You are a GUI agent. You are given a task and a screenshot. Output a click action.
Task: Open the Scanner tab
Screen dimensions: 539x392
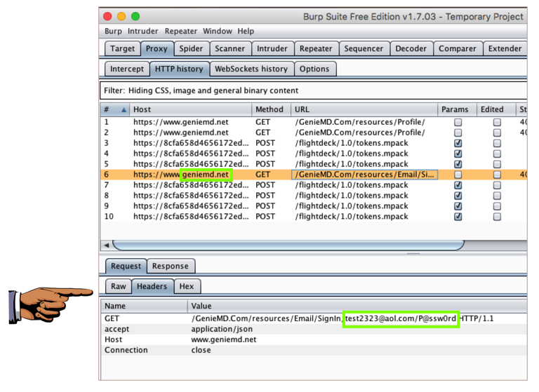230,48
